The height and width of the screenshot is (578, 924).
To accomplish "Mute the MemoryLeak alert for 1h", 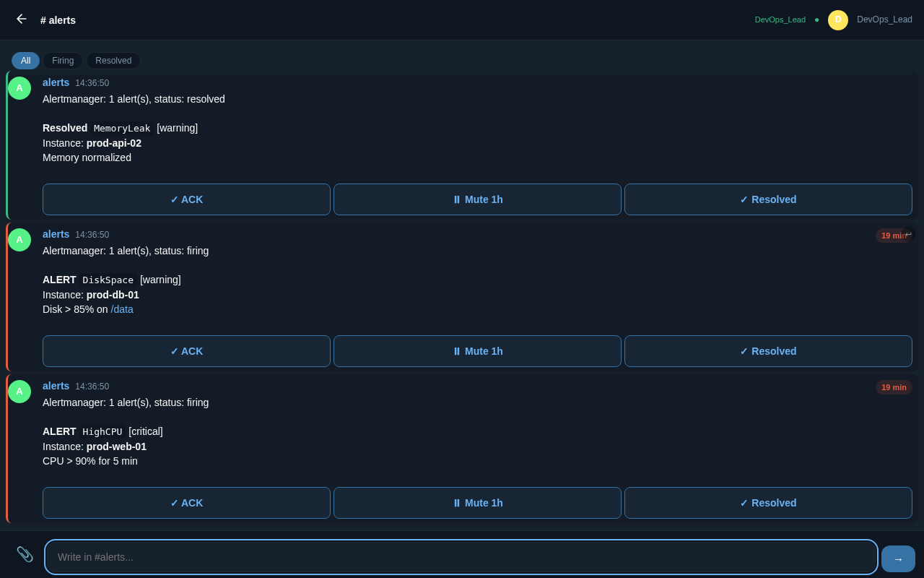I will (477, 199).
